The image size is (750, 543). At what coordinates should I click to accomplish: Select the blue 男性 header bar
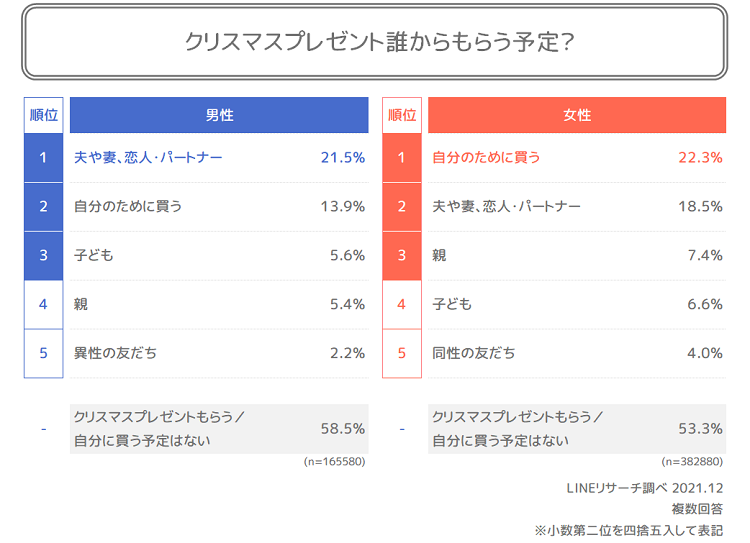click(219, 115)
